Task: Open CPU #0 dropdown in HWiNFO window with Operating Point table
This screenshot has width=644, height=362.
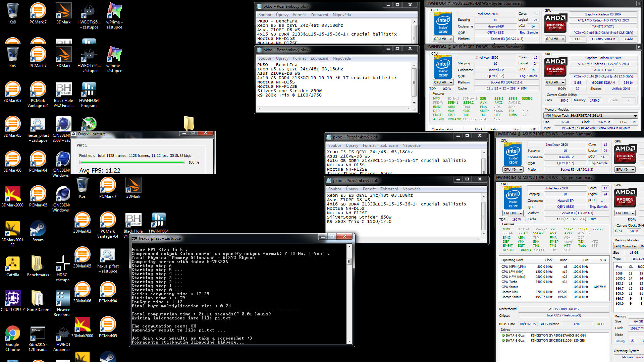Action: click(x=513, y=213)
